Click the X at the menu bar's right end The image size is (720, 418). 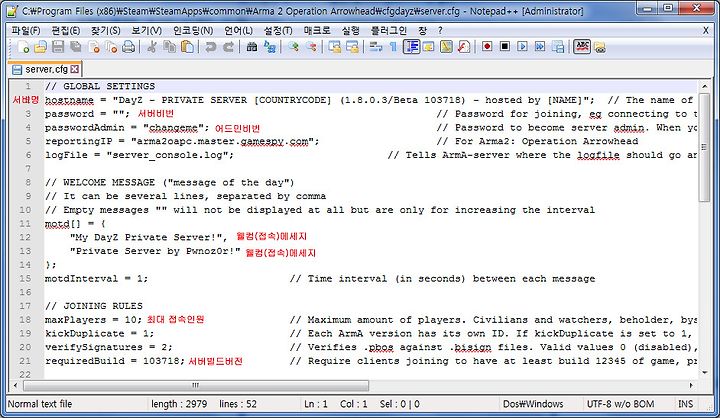point(706,31)
